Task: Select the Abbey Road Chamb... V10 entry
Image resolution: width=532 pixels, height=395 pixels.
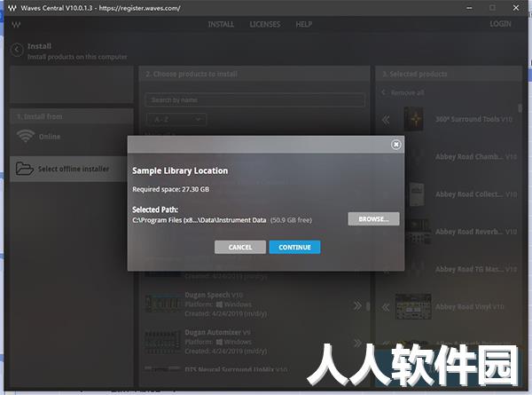Action: 476,156
